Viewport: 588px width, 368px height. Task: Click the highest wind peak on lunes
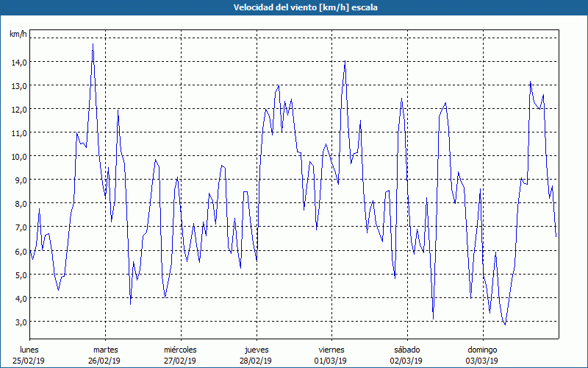pos(93,44)
